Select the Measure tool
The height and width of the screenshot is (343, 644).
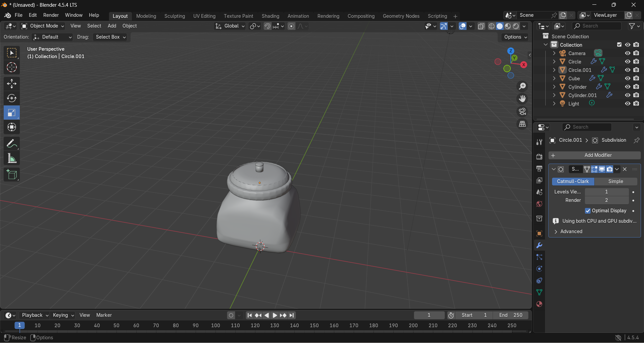click(x=12, y=159)
